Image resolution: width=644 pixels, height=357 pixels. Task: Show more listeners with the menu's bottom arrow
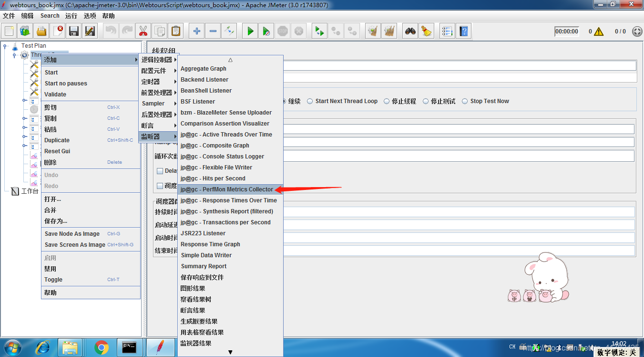pos(230,352)
